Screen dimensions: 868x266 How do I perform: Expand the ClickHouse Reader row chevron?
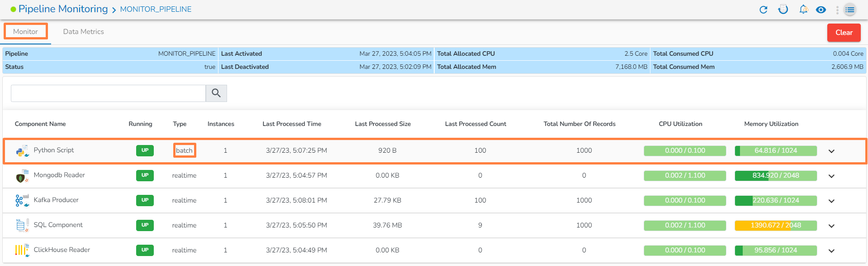point(831,251)
